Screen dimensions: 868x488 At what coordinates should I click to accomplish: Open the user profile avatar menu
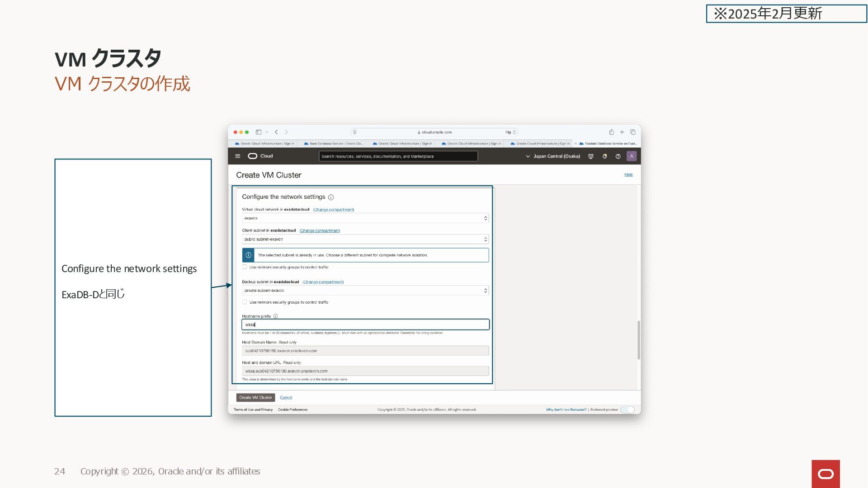632,156
